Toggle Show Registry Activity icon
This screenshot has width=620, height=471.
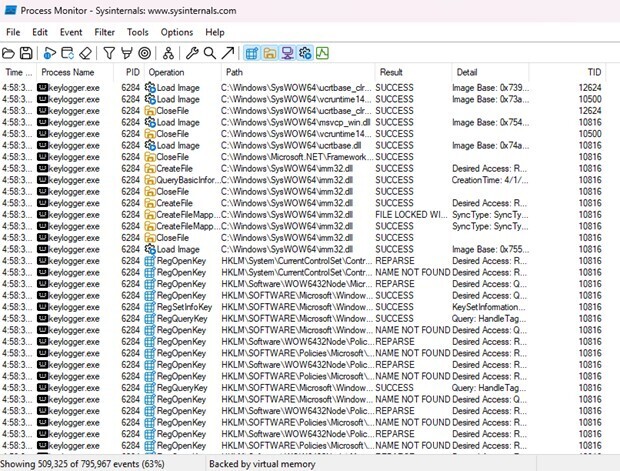(251, 53)
